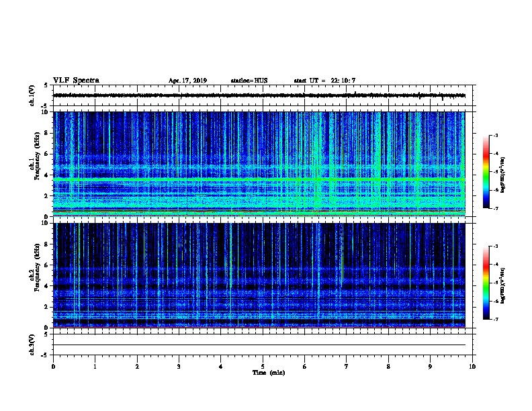Click the time axis end label "10"

[x=472, y=367]
